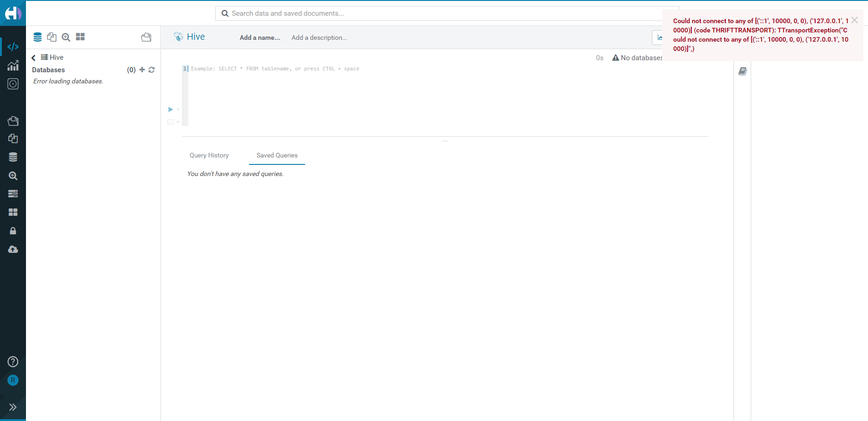Viewport: 868px width, 421px height.
Task: Close the Thrift transport error notification
Action: point(855,20)
